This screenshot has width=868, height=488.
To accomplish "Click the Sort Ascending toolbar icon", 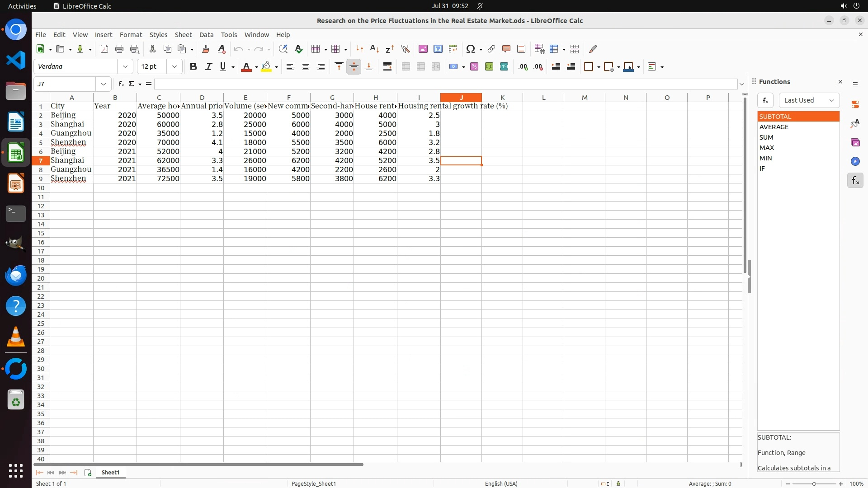I will point(374,49).
